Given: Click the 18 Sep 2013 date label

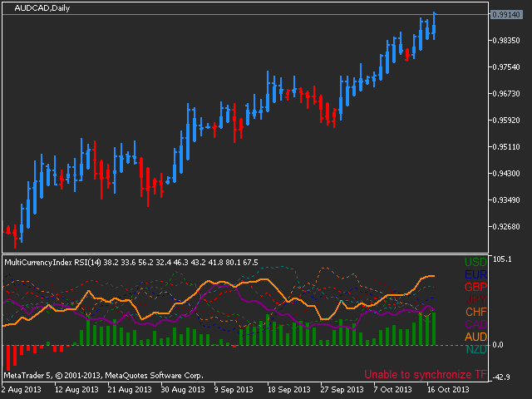Looking at the screenshot, I should coord(288,389).
